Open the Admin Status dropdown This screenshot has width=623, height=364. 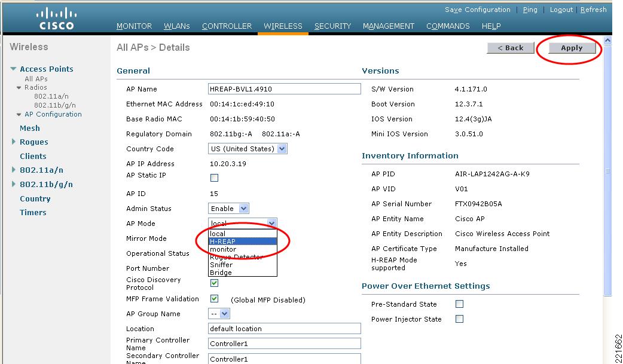(x=228, y=208)
